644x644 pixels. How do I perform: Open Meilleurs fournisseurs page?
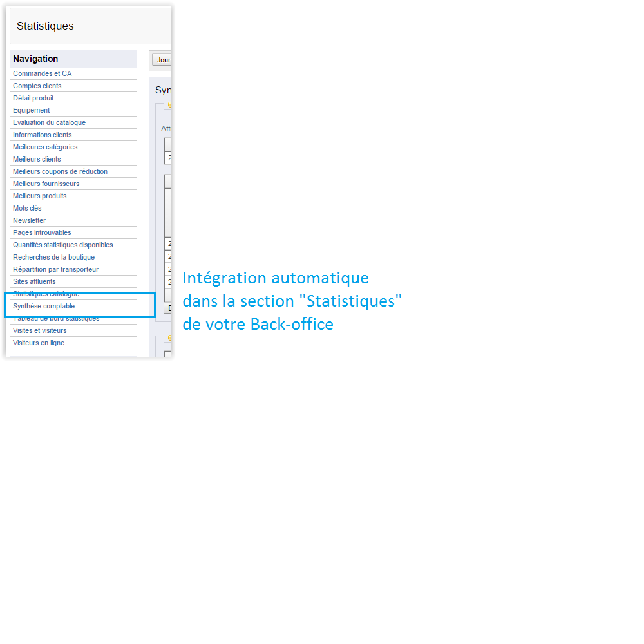click(x=46, y=184)
